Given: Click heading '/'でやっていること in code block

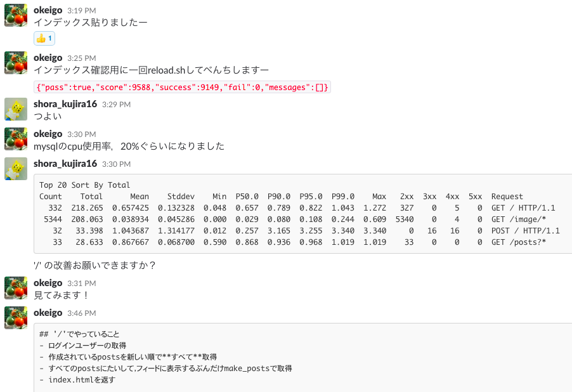Looking at the screenshot, I should (x=79, y=334).
